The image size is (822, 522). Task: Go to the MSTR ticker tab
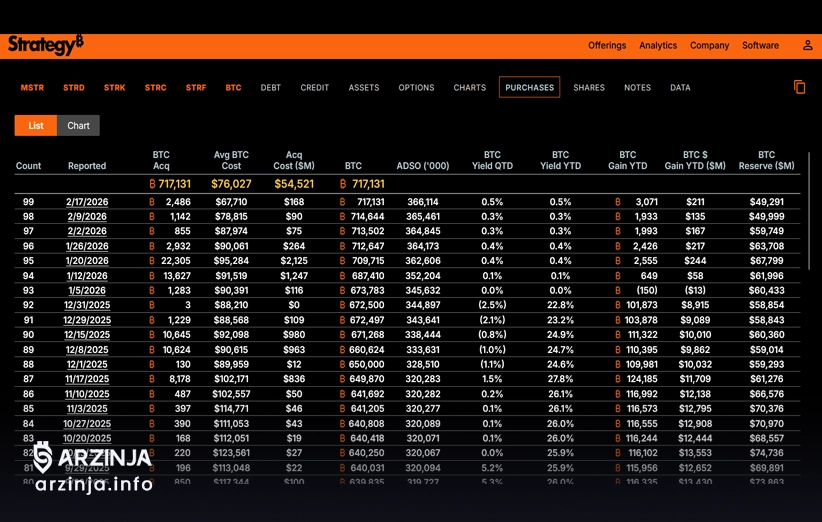coord(32,88)
